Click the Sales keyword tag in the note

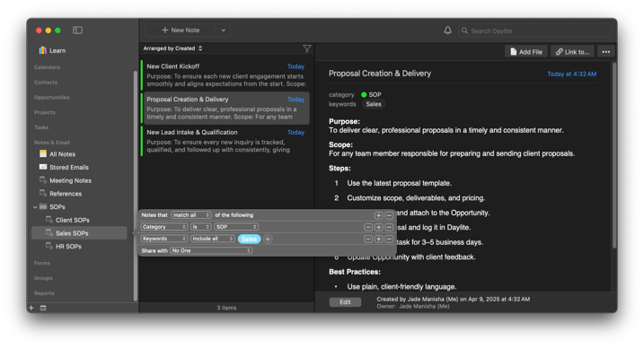click(374, 104)
